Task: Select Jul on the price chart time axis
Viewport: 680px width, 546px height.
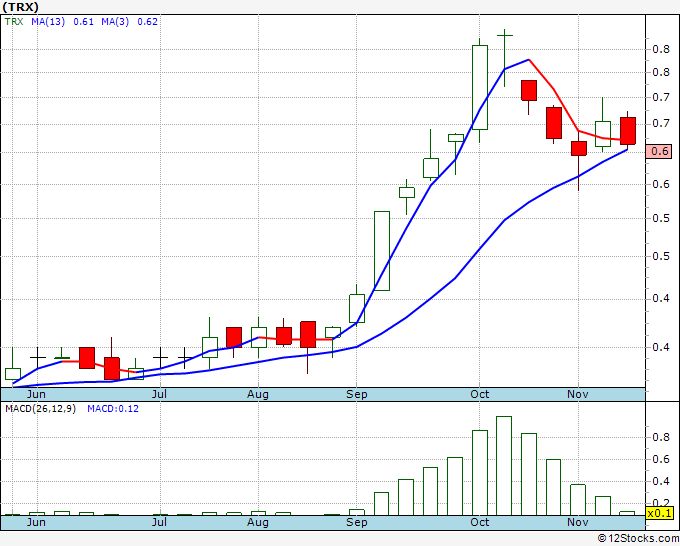Action: point(160,394)
